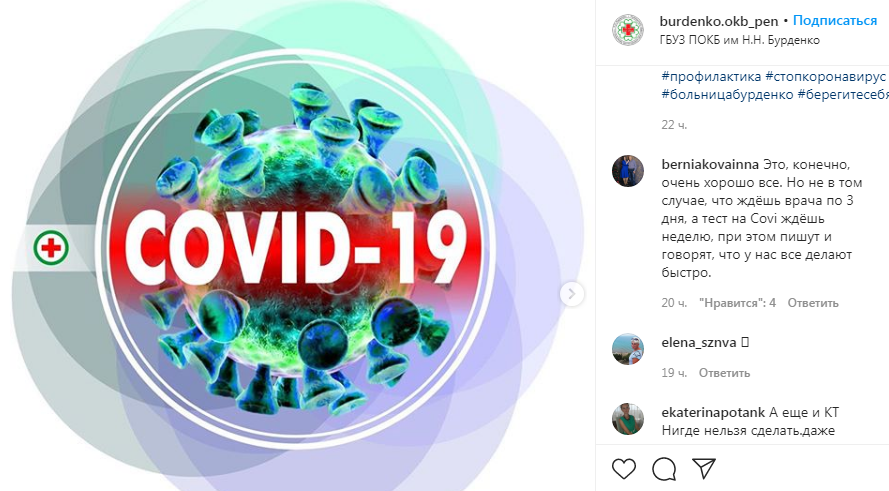889x491 pixels.
Task: Open ekaterinapotank username link
Action: point(713,412)
